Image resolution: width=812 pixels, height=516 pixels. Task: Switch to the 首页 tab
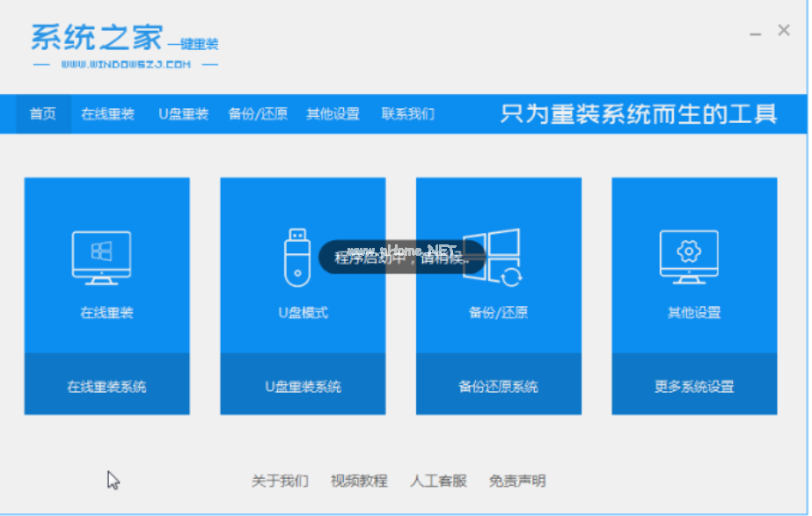tap(41, 113)
